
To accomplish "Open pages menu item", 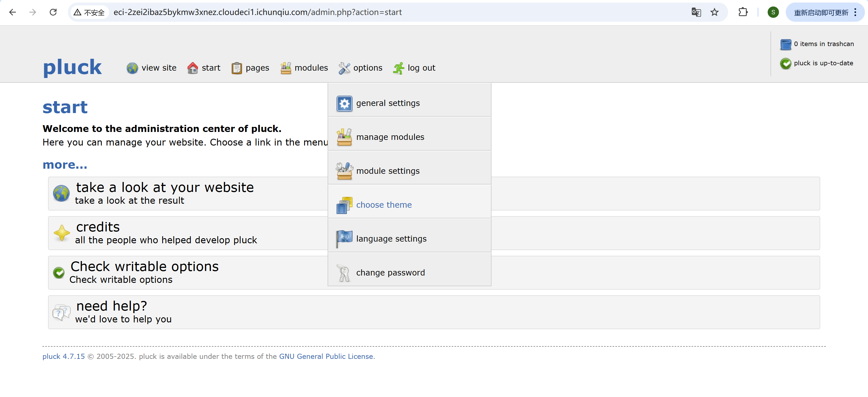I will pos(257,68).
